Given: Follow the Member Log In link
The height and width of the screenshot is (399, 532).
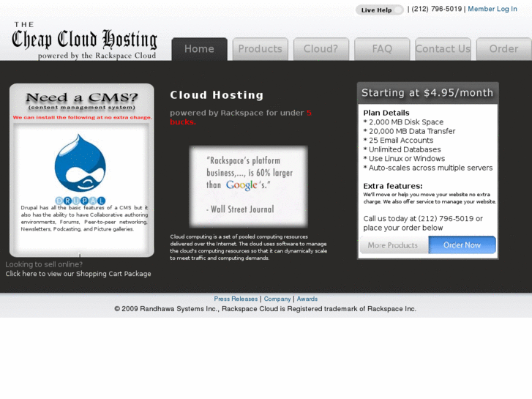Looking at the screenshot, I should click(x=492, y=9).
